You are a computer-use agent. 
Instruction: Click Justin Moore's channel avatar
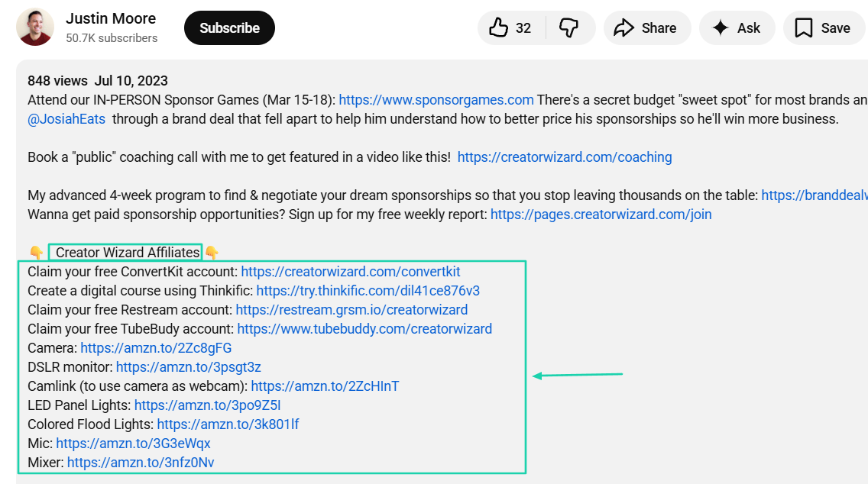coord(35,27)
